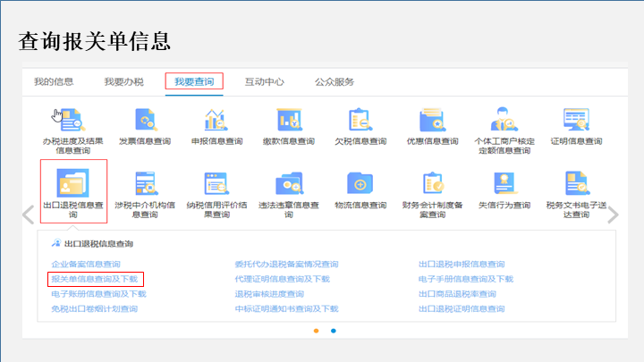
Task: Open 免税出口卷烟计划查询 link
Action: 95,308
